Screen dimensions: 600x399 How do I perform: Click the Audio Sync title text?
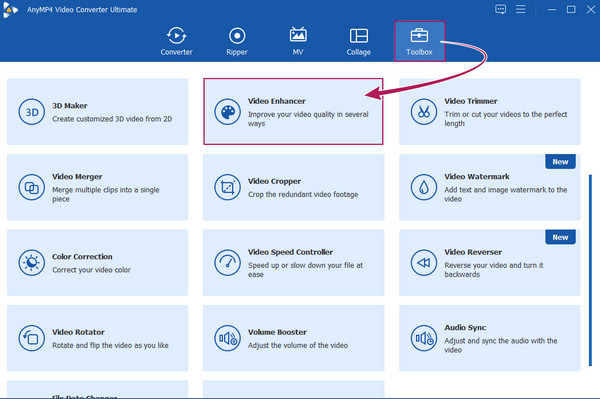(465, 327)
